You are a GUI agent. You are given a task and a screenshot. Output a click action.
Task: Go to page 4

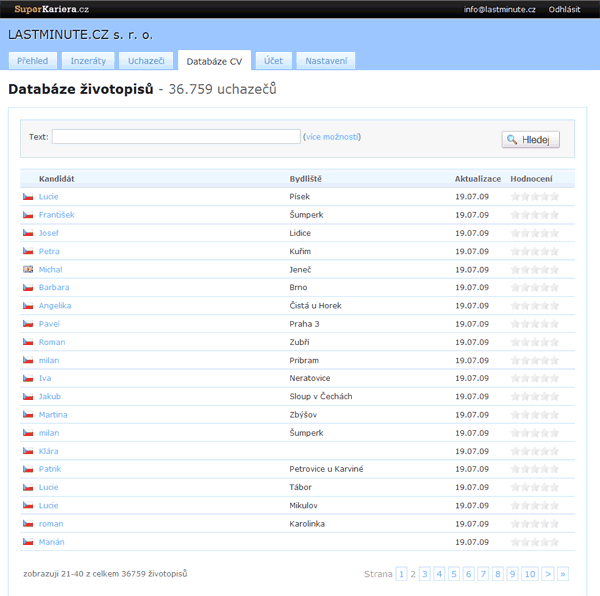pyautogui.click(x=439, y=574)
